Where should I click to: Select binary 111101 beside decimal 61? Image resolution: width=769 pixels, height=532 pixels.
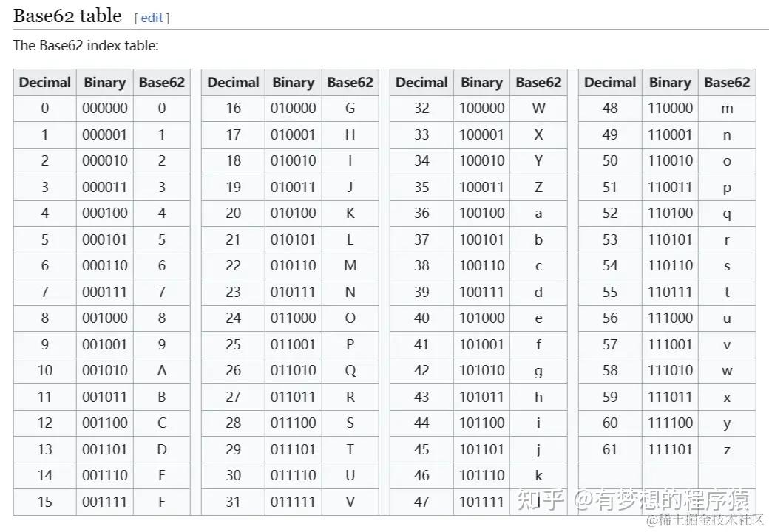(x=670, y=449)
